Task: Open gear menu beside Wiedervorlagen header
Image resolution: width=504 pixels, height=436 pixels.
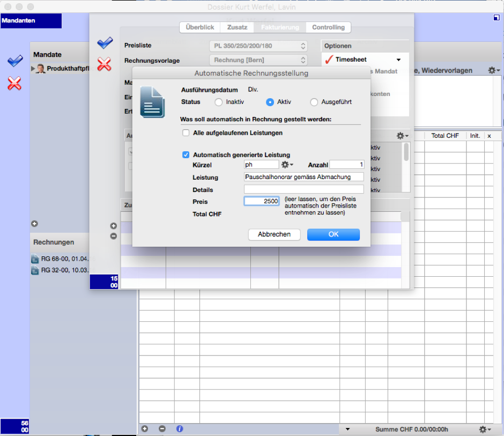Action: pyautogui.click(x=494, y=70)
